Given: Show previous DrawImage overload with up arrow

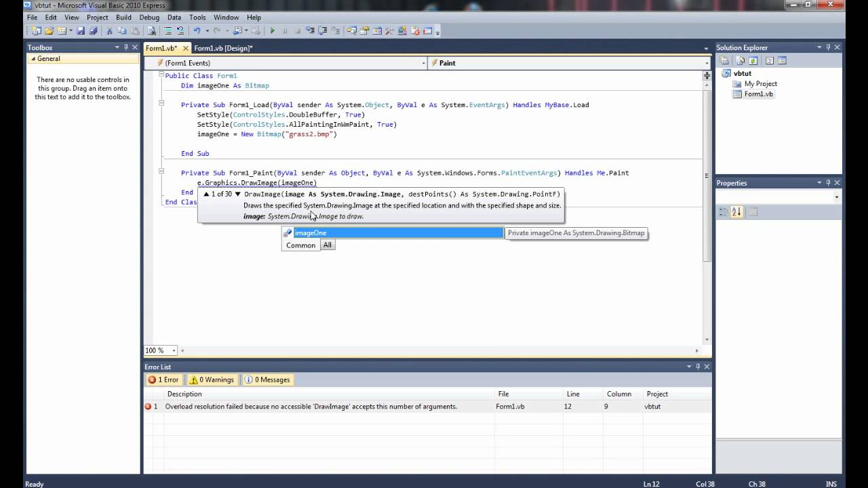Looking at the screenshot, I should click(206, 195).
